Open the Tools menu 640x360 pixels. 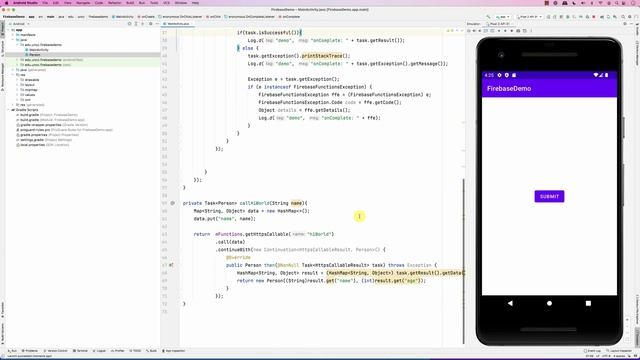click(154, 3)
